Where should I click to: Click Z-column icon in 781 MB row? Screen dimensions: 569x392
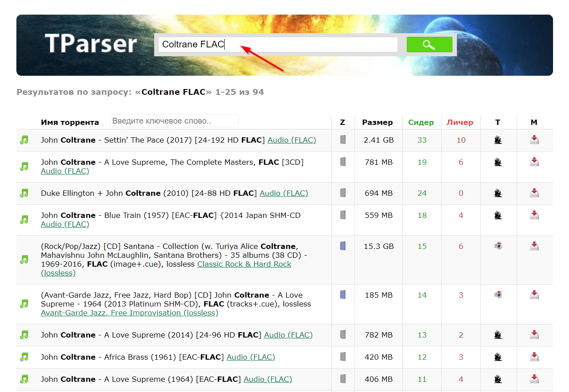[x=343, y=162]
